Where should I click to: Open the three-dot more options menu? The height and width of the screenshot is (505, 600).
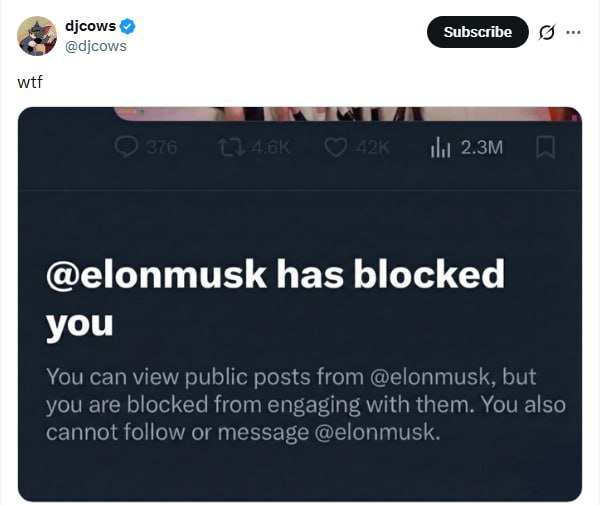[x=573, y=32]
